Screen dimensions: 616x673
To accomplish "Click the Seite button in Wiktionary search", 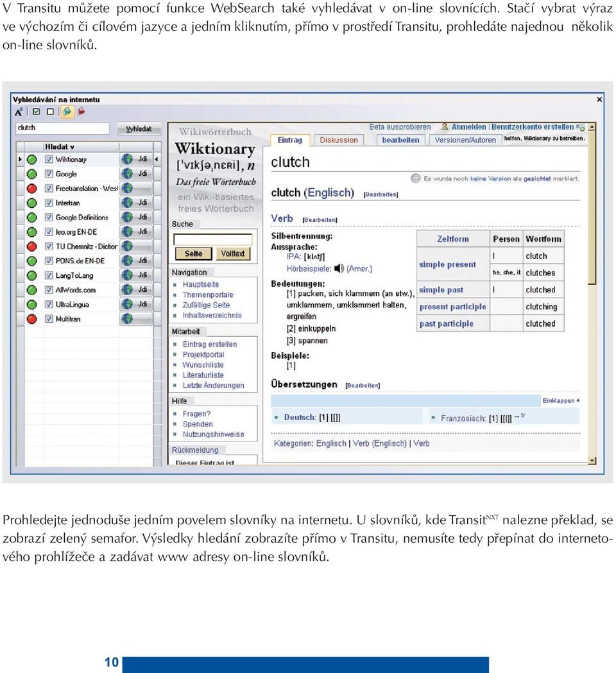I will [x=194, y=253].
